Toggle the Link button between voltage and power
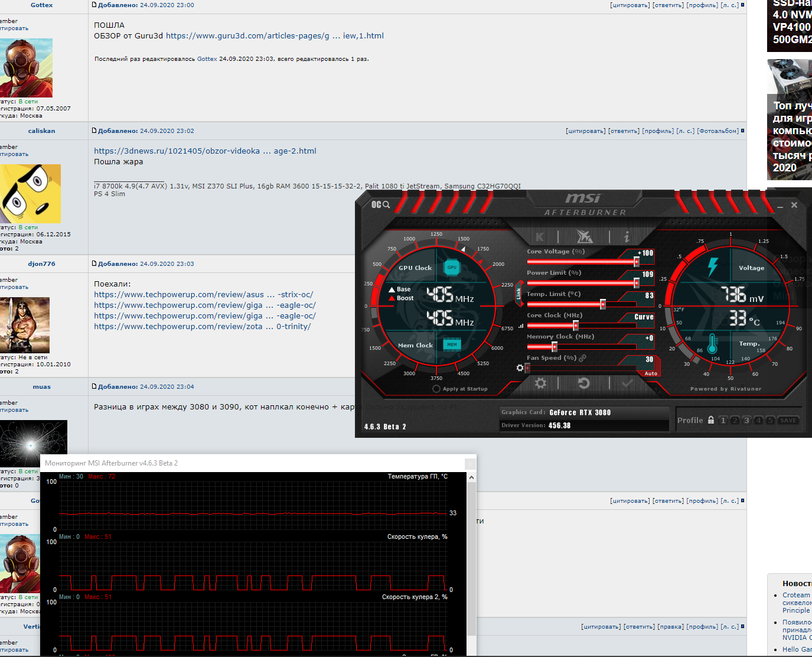The image size is (812, 657). pyautogui.click(x=518, y=293)
